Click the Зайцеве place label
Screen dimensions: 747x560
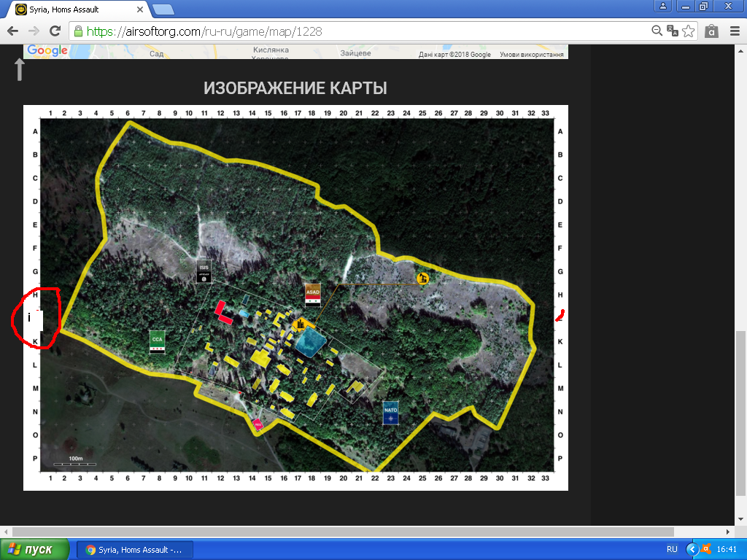coord(355,52)
